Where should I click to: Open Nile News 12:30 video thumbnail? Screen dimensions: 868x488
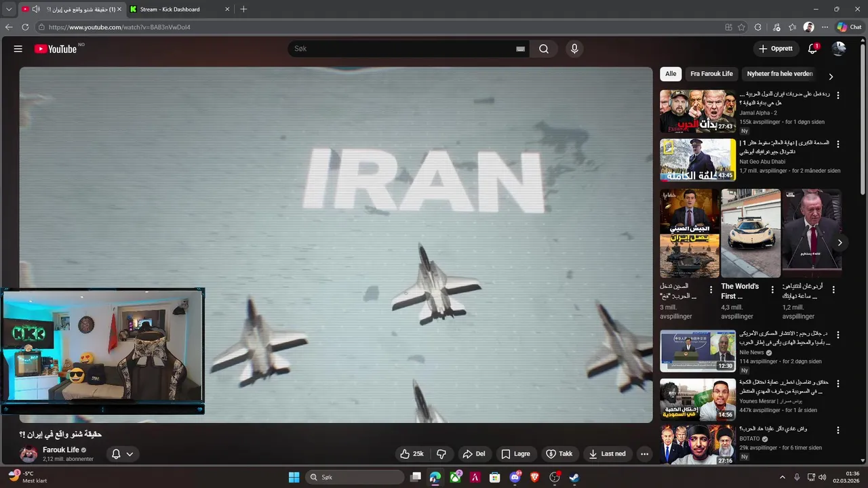pos(698,351)
